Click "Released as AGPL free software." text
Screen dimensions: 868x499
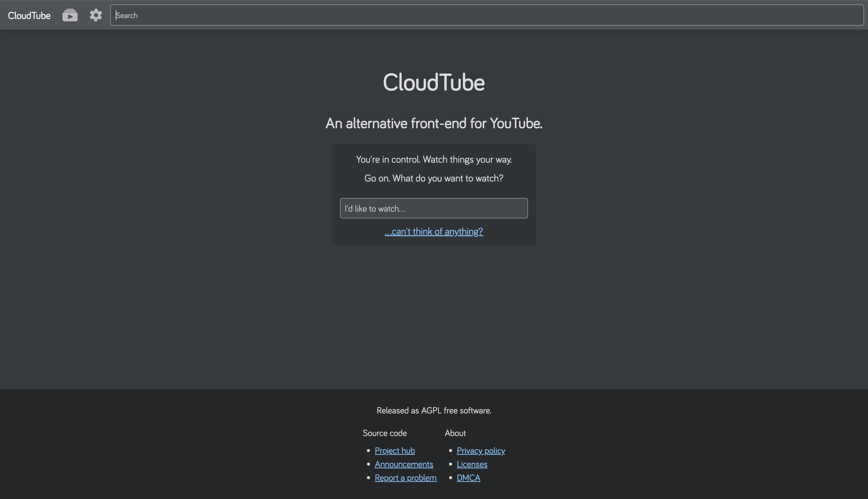click(x=434, y=411)
